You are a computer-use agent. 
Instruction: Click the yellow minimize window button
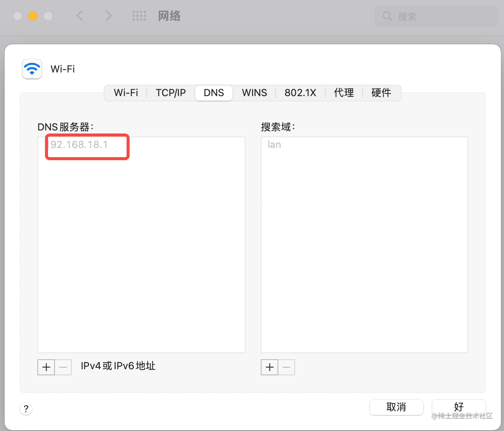(x=33, y=16)
